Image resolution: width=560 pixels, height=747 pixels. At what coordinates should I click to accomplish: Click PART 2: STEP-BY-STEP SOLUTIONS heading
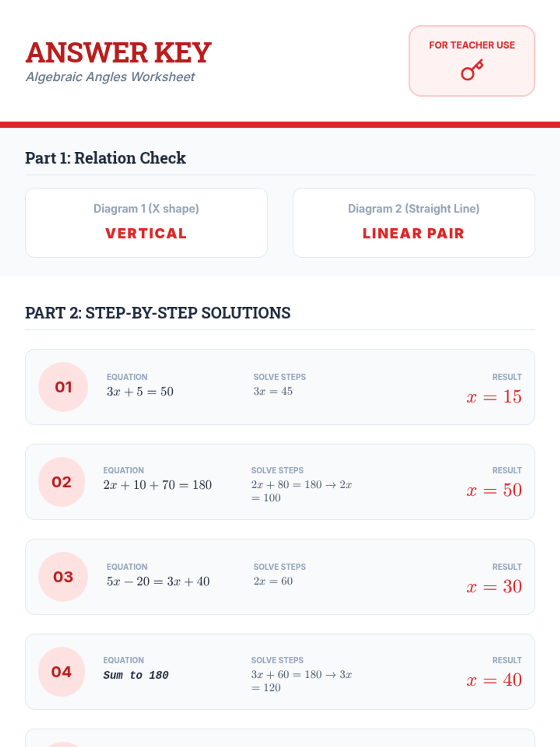click(x=158, y=313)
